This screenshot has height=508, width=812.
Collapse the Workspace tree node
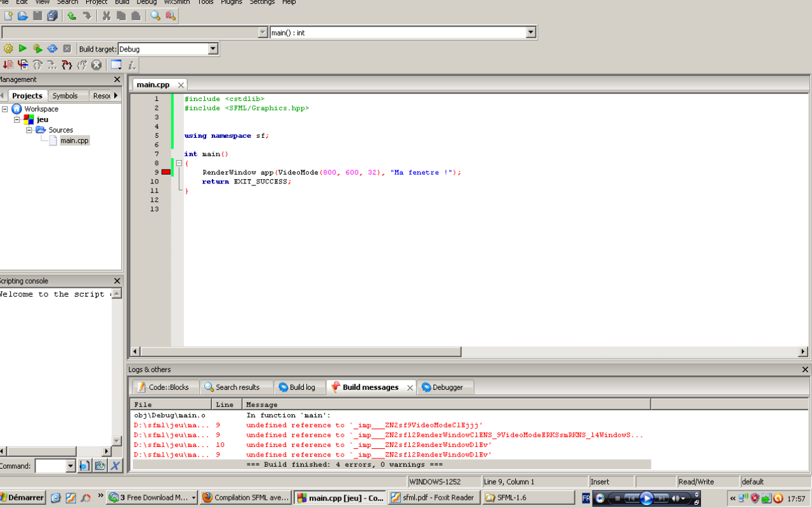tap(4, 109)
